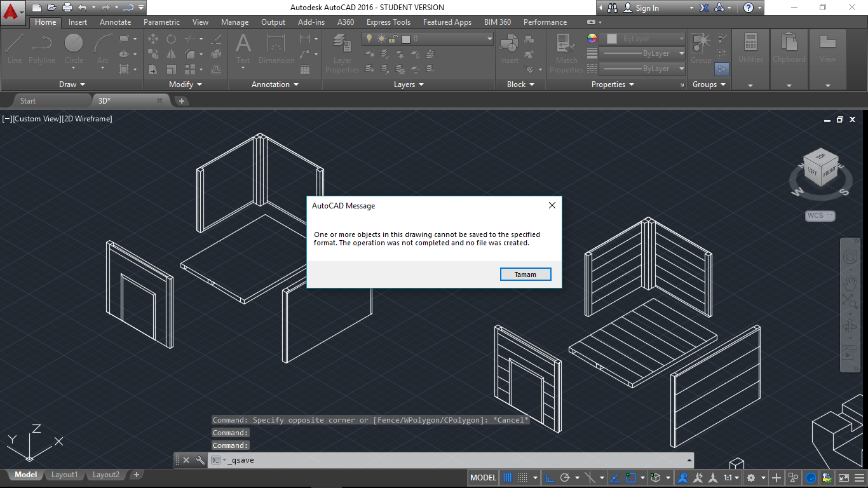
Task: Click the Autodesk Exchange Apps X icon
Action: point(704,8)
